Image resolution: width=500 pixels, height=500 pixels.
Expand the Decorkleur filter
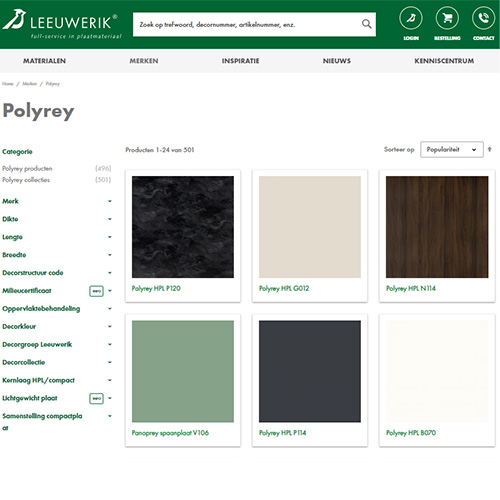pos(57,326)
